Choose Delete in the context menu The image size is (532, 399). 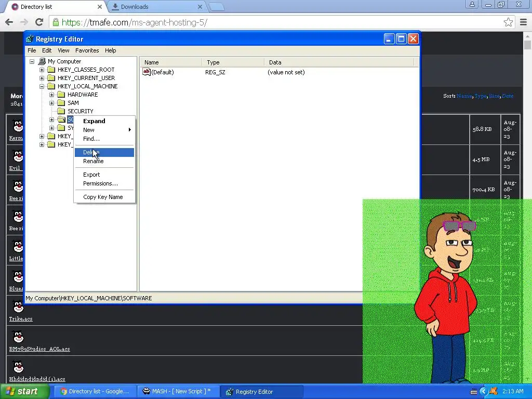point(104,152)
